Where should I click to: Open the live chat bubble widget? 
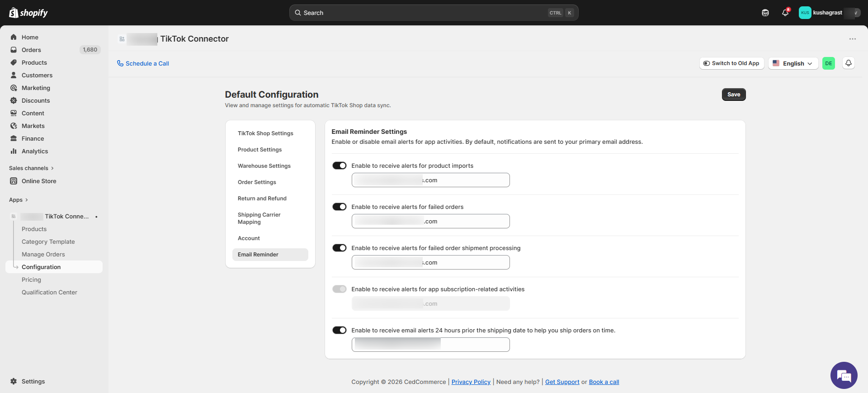coord(844,375)
